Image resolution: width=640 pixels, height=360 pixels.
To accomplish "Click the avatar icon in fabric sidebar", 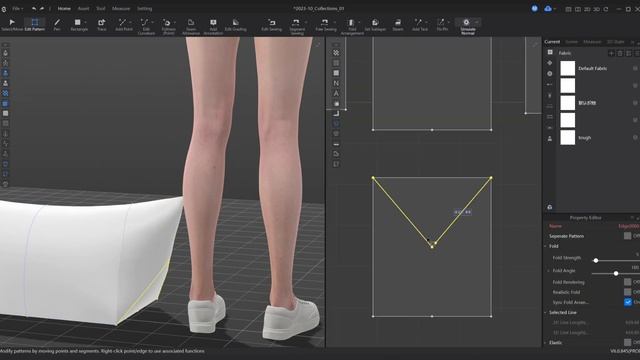I will coord(550,139).
